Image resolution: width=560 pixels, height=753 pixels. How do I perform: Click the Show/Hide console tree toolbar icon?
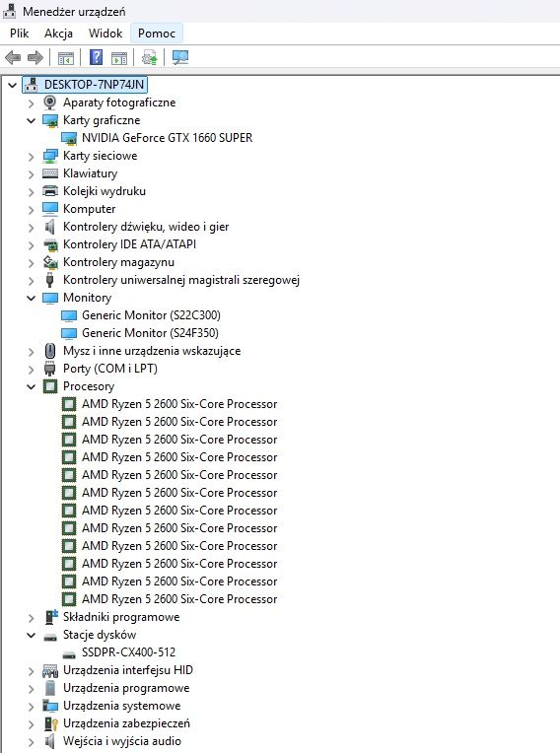click(66, 58)
